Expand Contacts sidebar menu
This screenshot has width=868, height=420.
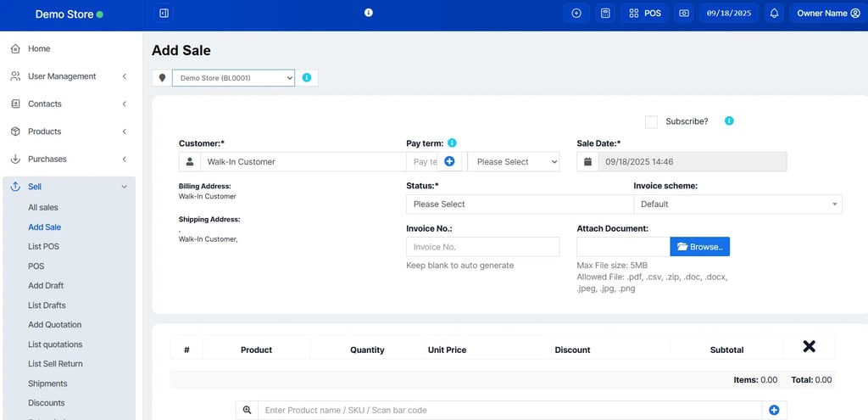click(70, 104)
